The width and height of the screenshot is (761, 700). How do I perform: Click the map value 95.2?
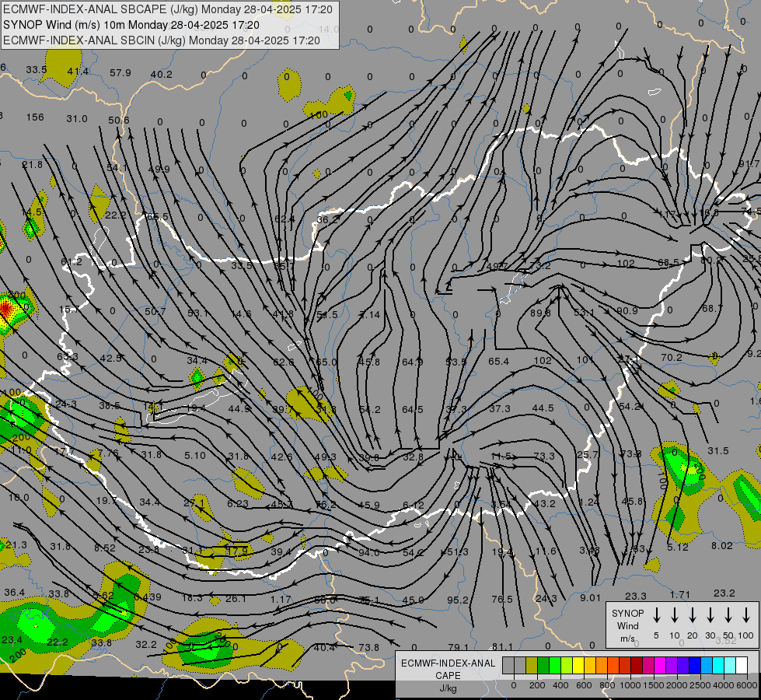click(458, 600)
